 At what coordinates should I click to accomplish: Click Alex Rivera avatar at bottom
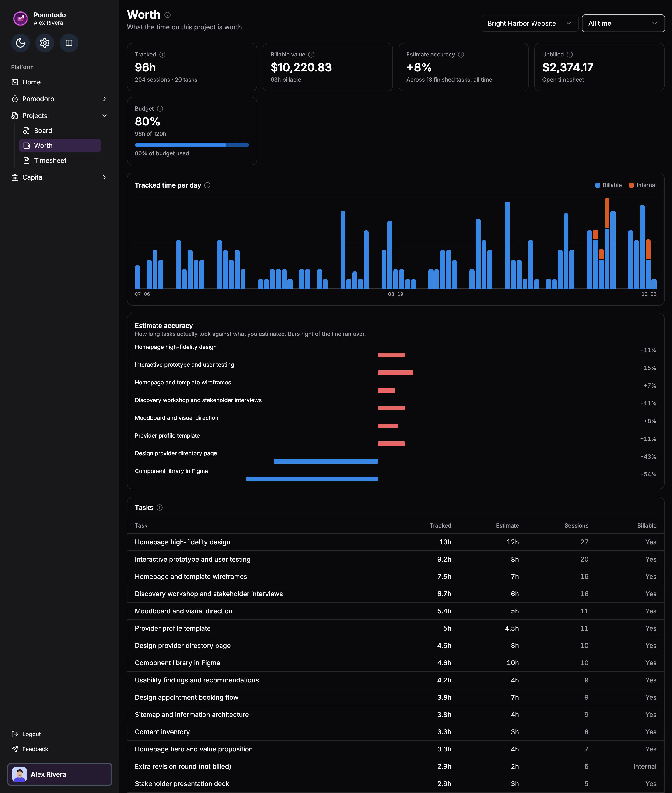pyautogui.click(x=19, y=774)
